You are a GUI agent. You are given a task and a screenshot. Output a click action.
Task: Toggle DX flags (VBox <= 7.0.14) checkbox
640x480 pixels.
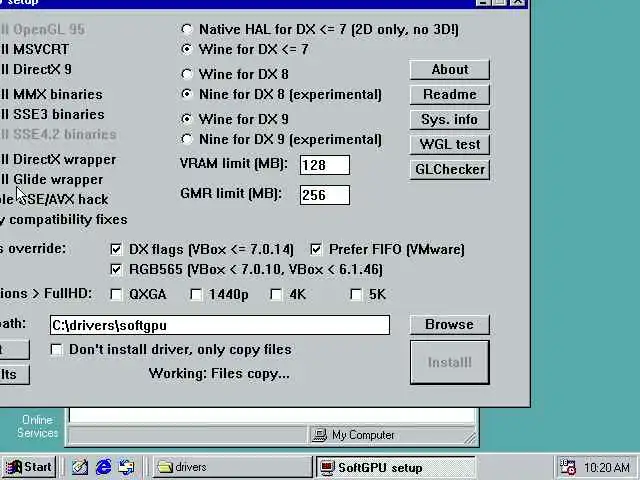click(116, 249)
